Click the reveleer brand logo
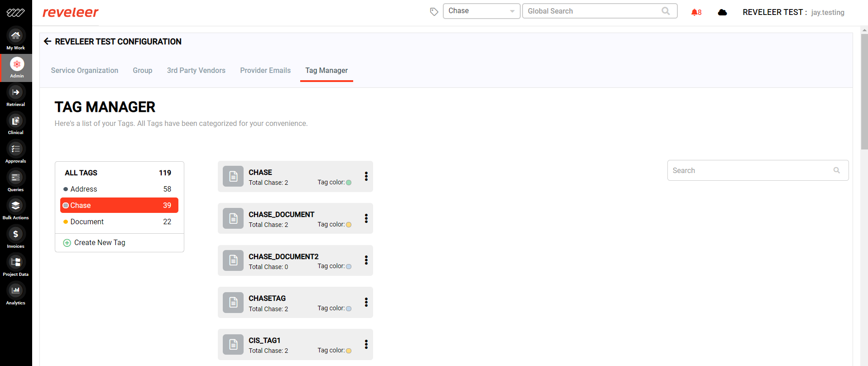This screenshot has height=366, width=868. pyautogui.click(x=70, y=12)
